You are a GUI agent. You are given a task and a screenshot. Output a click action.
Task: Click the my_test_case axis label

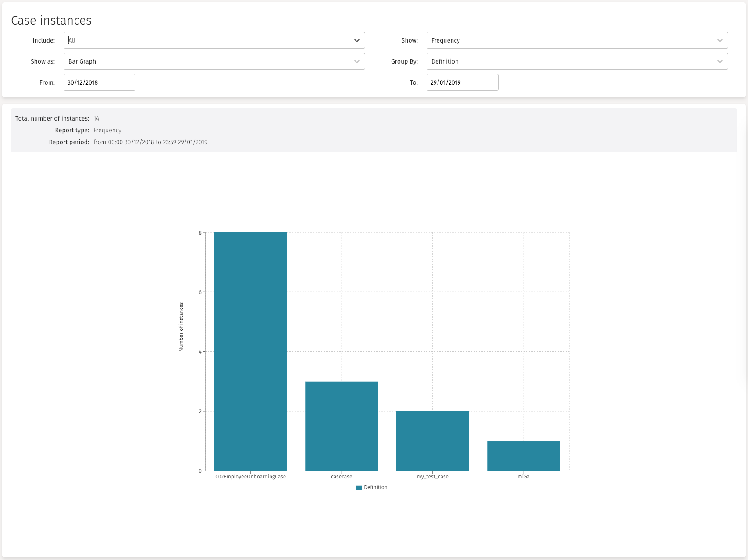[432, 477]
